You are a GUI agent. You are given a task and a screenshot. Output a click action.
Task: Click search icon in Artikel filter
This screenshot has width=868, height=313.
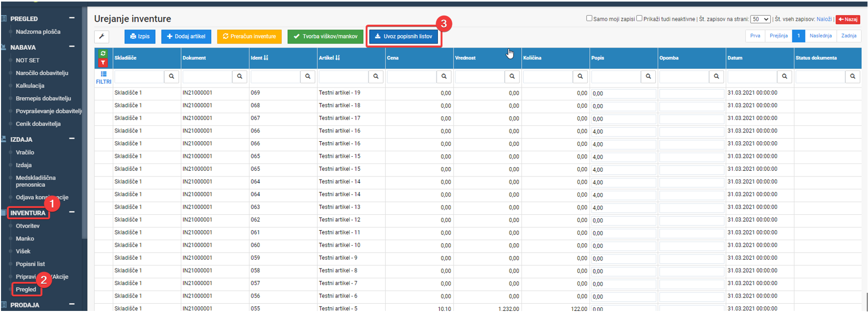click(x=376, y=77)
